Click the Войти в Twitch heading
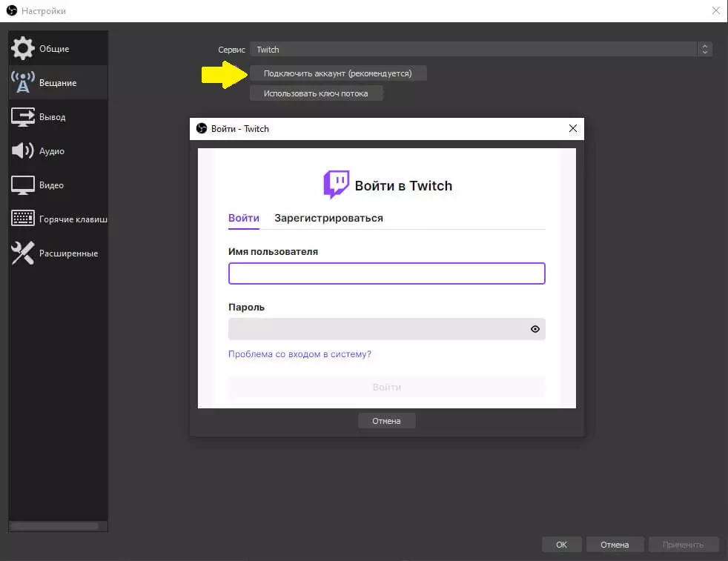Viewport: 728px width, 561px height. click(403, 185)
